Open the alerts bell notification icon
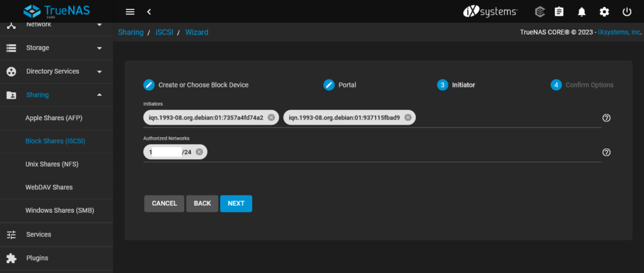This screenshot has width=644, height=273. click(582, 11)
